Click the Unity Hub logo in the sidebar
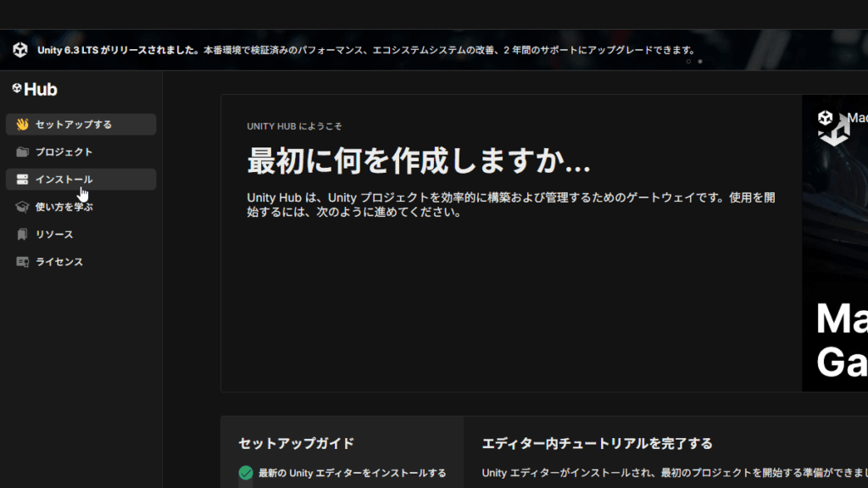868x488 pixels. [35, 89]
